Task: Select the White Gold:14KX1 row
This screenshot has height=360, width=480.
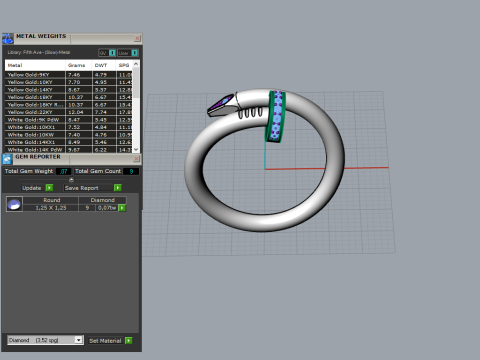Action: pyautogui.click(x=69, y=142)
